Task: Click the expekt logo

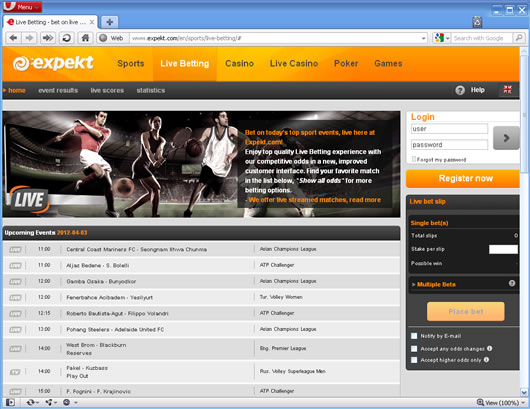Action: point(53,63)
